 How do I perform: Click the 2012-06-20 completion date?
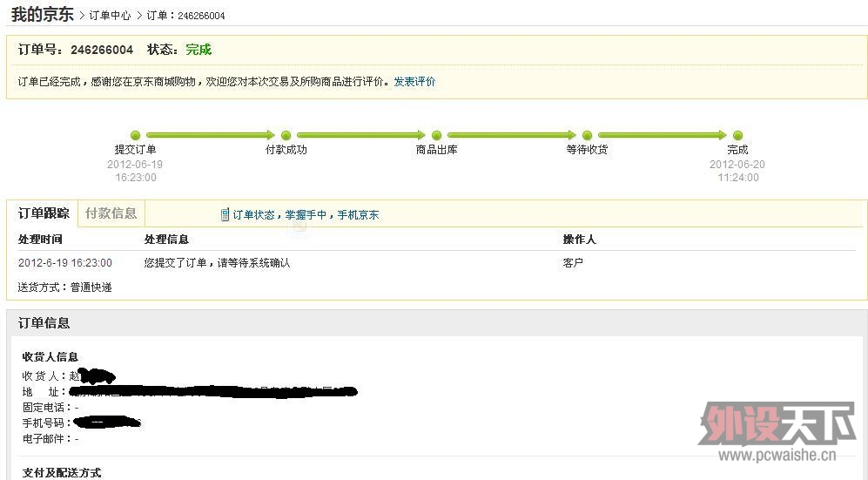[x=737, y=165]
